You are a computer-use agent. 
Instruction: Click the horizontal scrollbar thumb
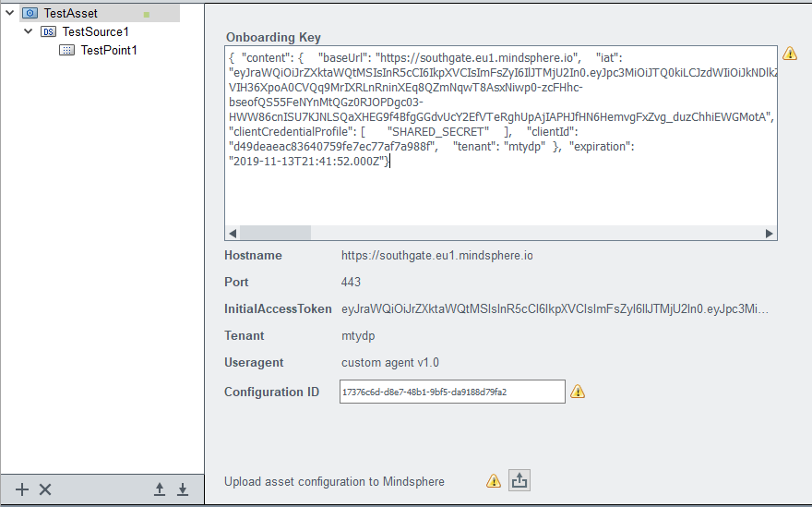[275, 234]
